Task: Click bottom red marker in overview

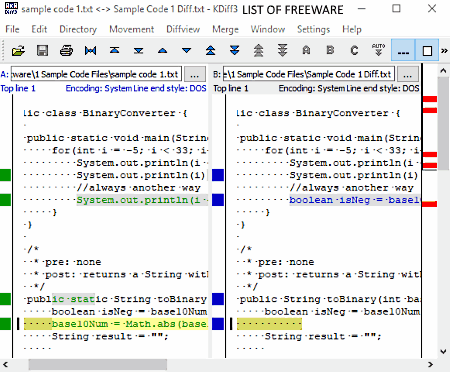Action: 430,204
